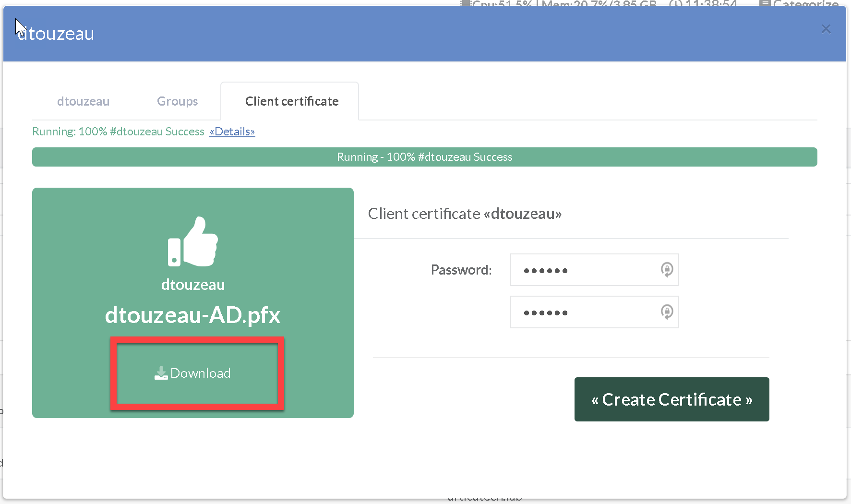Screen dimensions: 851x504
Task: Download the dtouzeau-AD.pfx certificate
Action: pyautogui.click(x=197, y=373)
